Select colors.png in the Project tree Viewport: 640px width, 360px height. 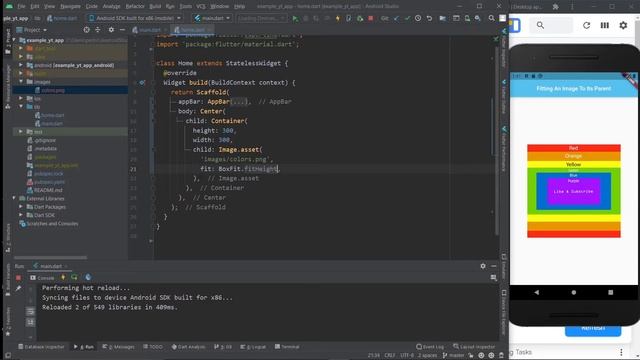(53, 90)
